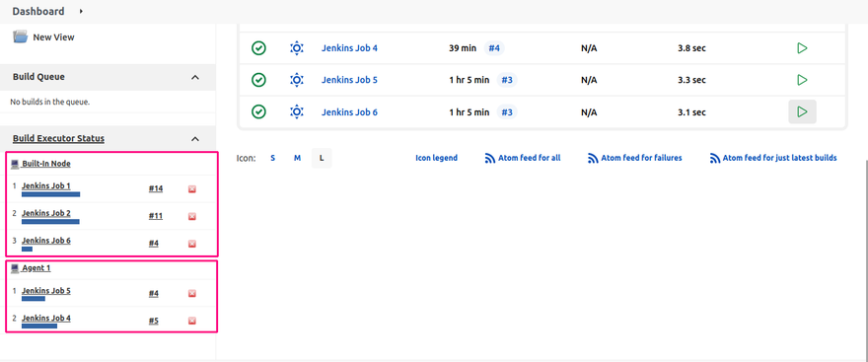This screenshot has width=868, height=362.
Task: Open Jenkins Job 1 in executor list
Action: click(x=46, y=186)
